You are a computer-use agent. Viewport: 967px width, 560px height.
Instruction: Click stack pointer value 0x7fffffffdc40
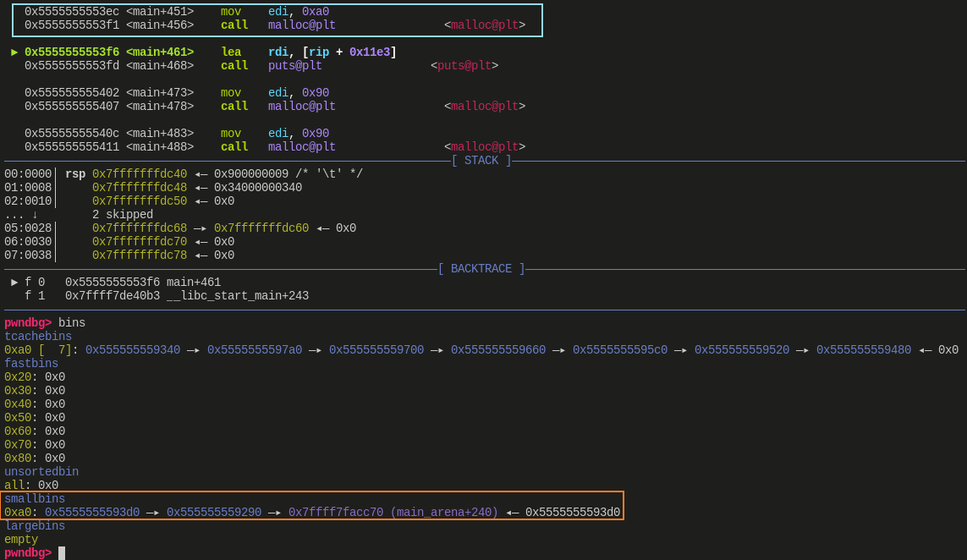click(140, 173)
